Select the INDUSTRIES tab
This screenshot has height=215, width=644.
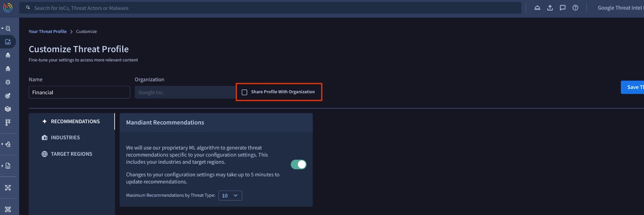pyautogui.click(x=72, y=138)
